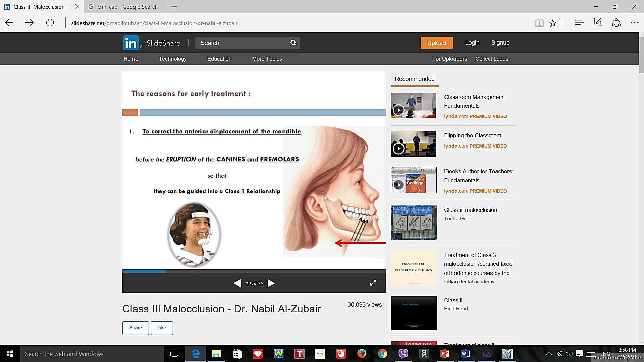This screenshot has height=362, width=644.
Task: Click the slide progress bar
Action: [x=254, y=271]
